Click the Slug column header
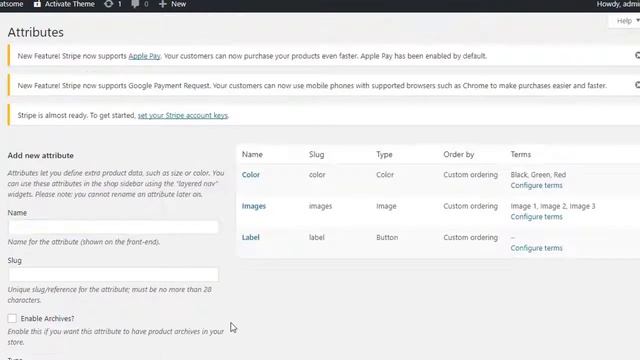640x360 pixels. coord(316,155)
